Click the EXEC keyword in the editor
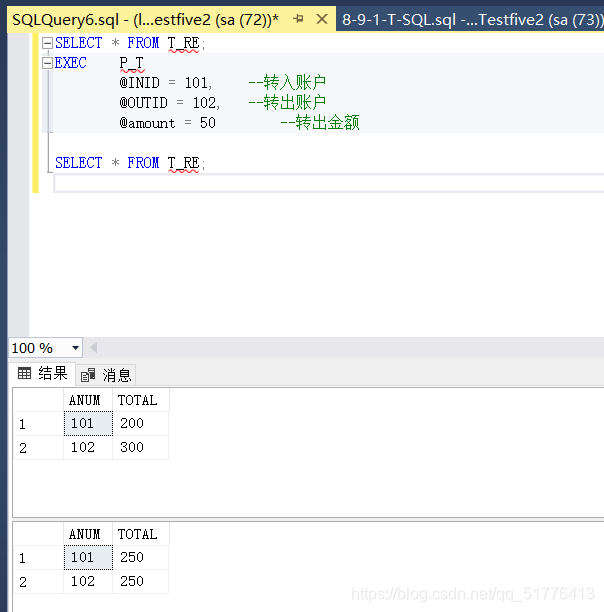The height and width of the screenshot is (612, 604). [71, 63]
